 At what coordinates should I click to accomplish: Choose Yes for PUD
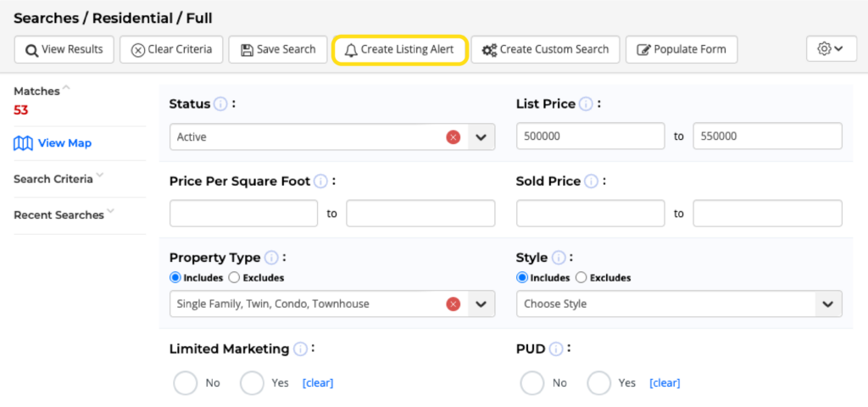pyautogui.click(x=599, y=382)
